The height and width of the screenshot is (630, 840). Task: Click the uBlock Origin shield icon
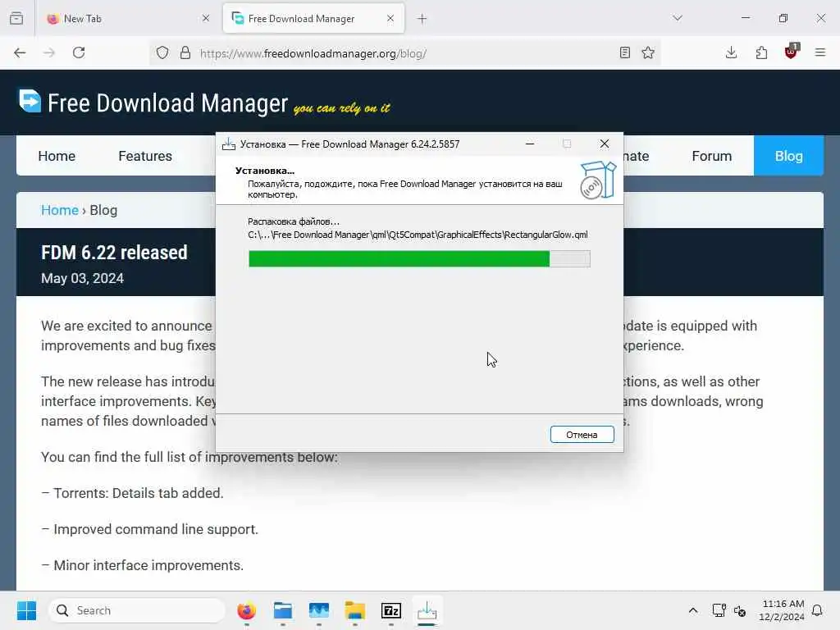[x=791, y=52]
